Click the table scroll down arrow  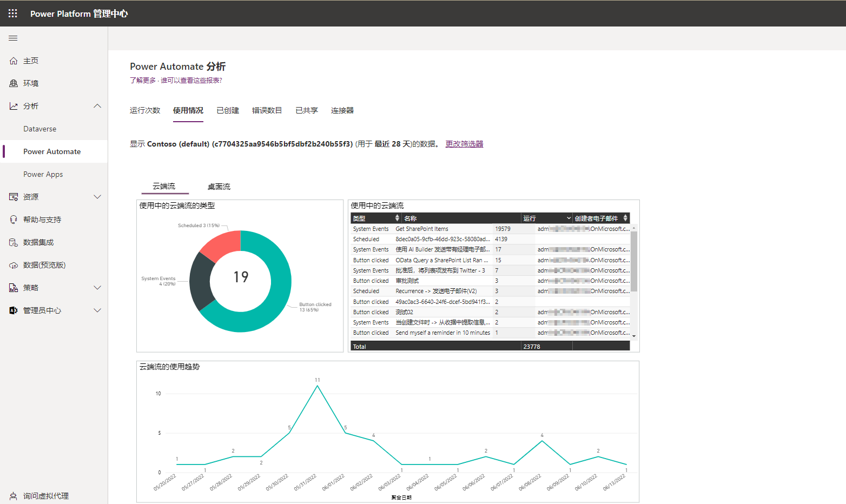tap(634, 336)
